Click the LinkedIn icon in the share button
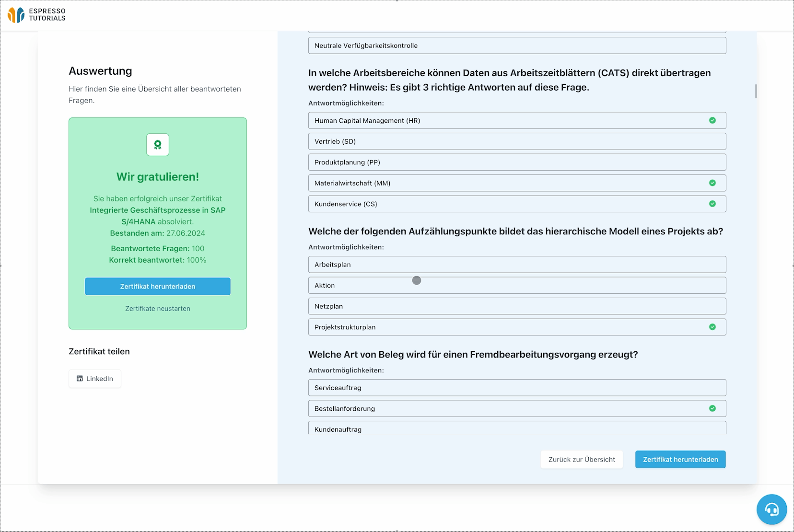The height and width of the screenshot is (532, 794). (x=80, y=379)
